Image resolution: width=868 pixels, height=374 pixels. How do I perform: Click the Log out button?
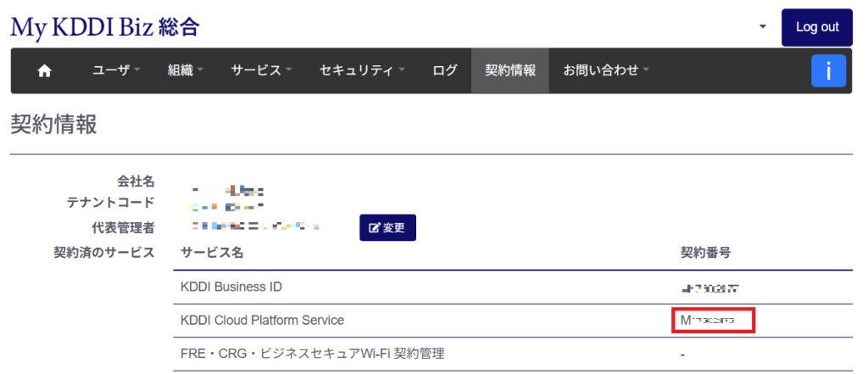tap(817, 27)
